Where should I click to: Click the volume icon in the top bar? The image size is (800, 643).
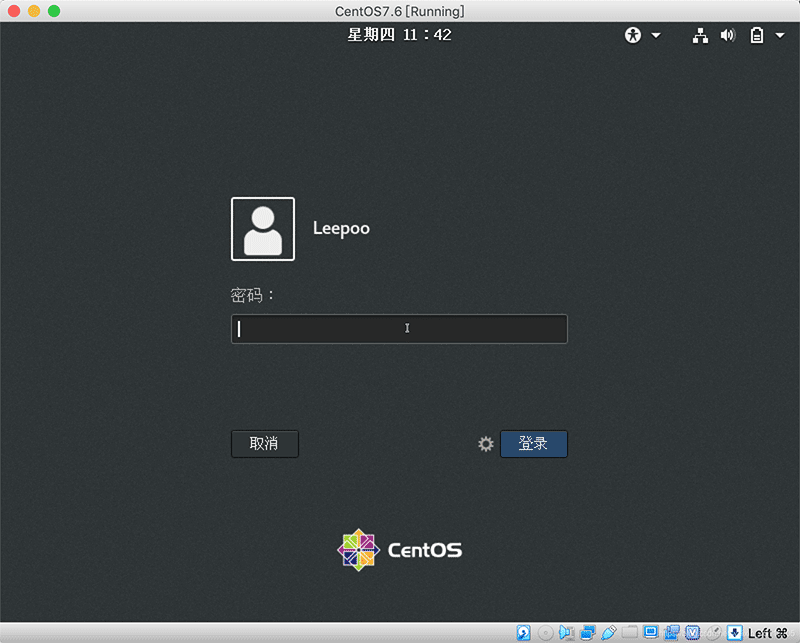coord(726,35)
